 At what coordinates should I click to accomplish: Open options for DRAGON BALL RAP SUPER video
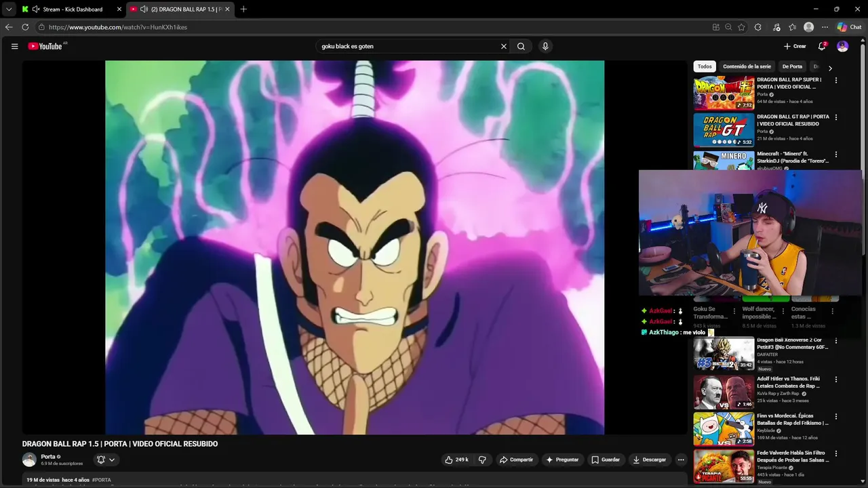pos(835,80)
